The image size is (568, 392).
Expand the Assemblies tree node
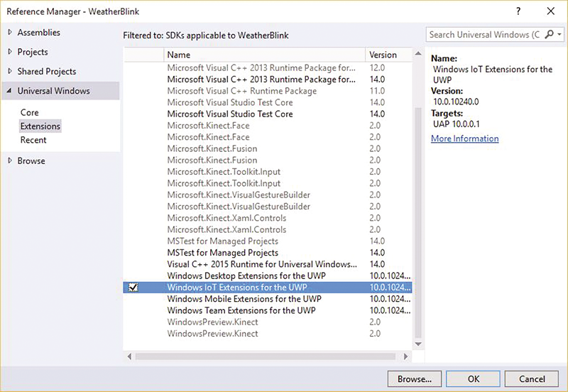pyautogui.click(x=10, y=32)
